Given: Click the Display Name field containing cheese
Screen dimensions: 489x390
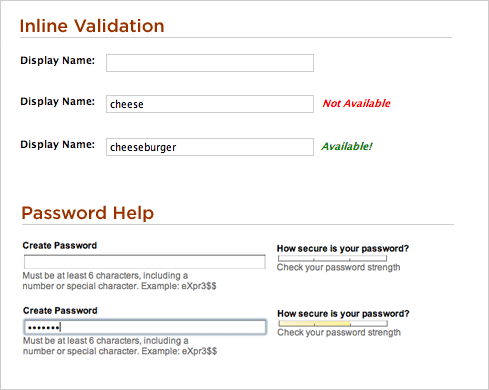Looking at the screenshot, I should (x=210, y=104).
